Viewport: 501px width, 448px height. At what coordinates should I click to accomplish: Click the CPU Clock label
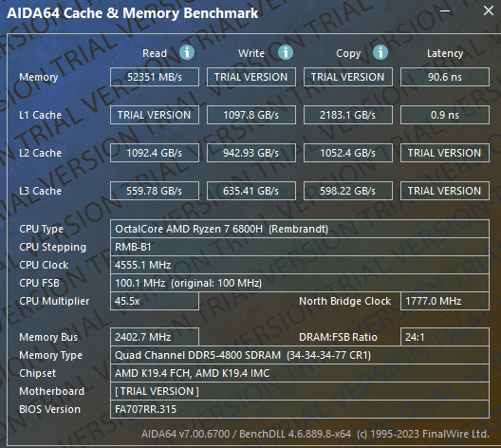pos(44,265)
